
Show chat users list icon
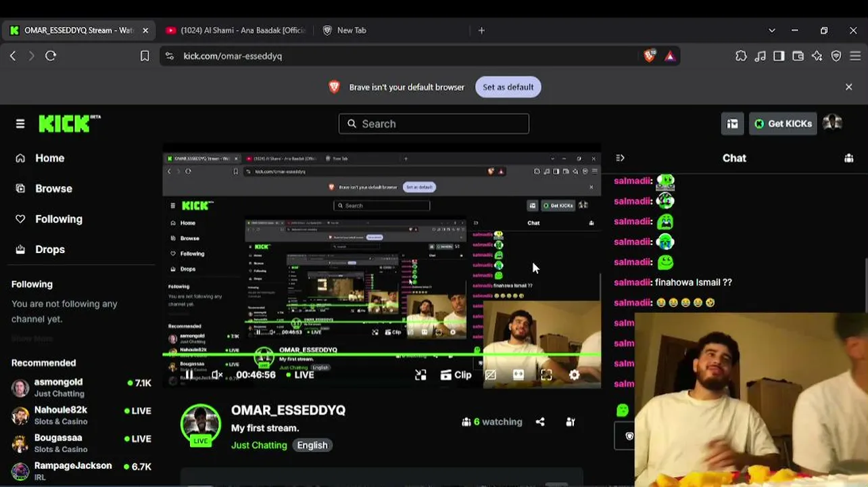tap(848, 158)
